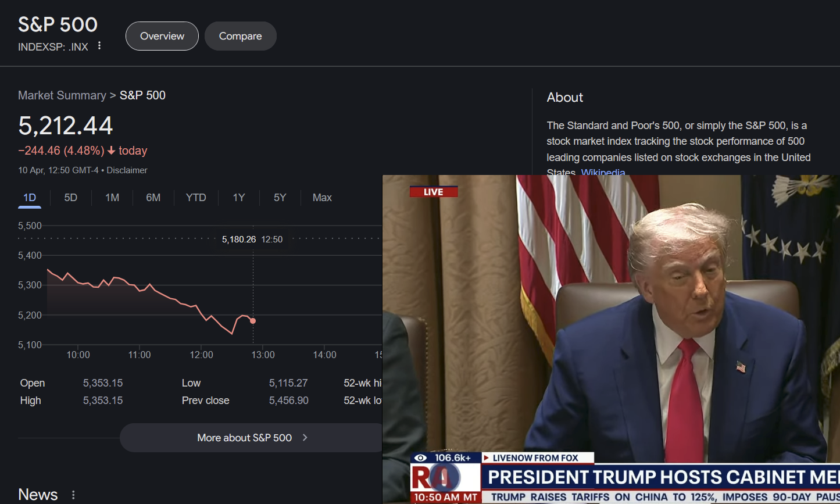Select the 6M chart range

(x=153, y=198)
